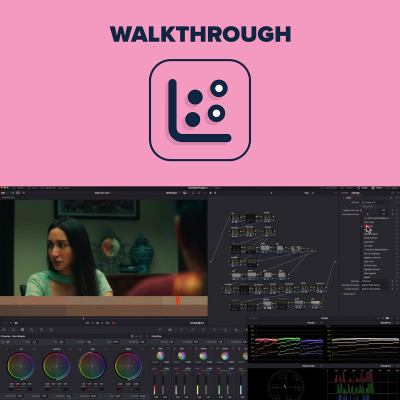Select the last LUT node in graph
400x400 pixels.
315,303
